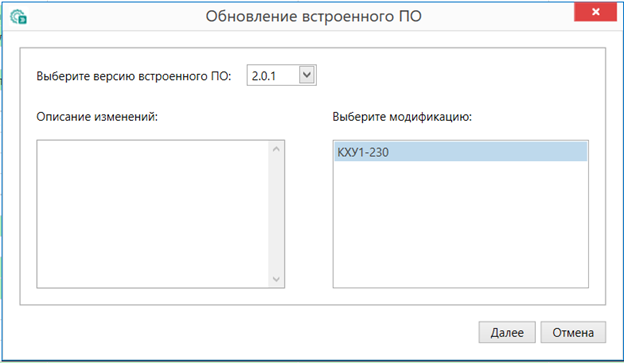
Task: Click Далее to proceed
Action: pos(507,332)
